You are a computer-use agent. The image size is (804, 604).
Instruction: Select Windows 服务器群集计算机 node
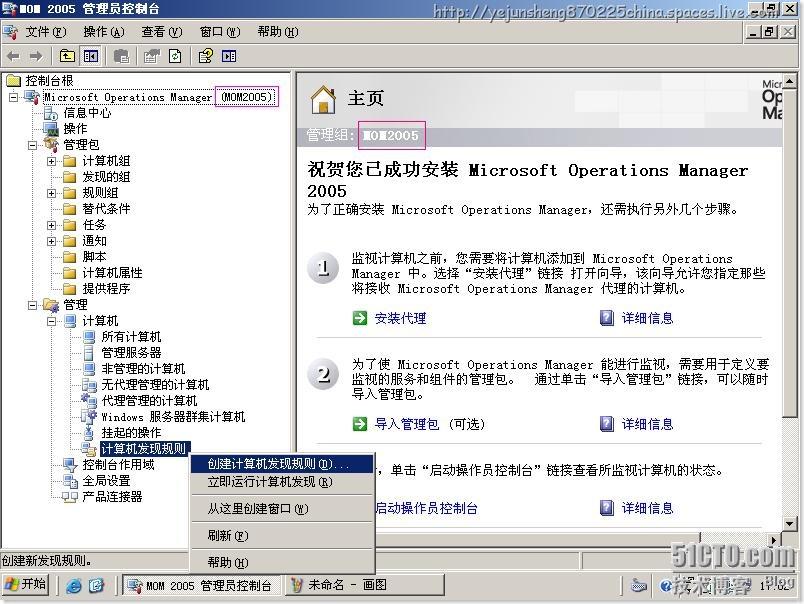(x=173, y=417)
